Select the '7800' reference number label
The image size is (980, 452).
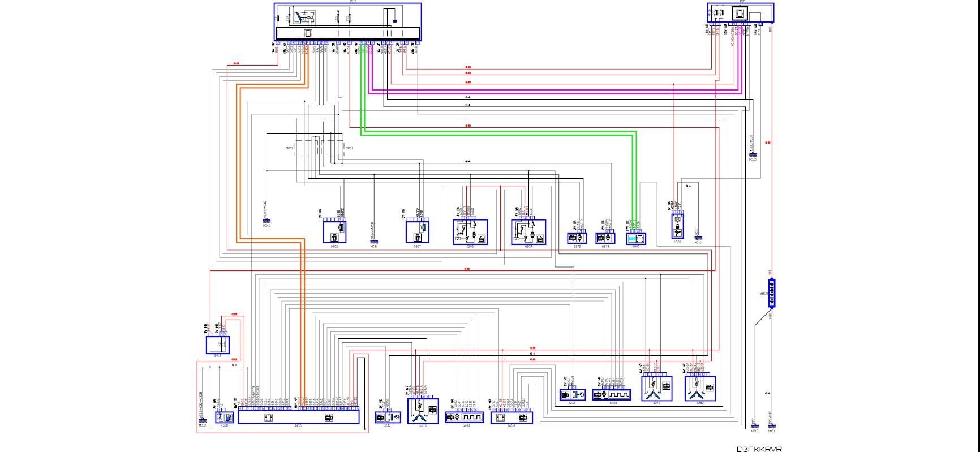tap(635, 247)
